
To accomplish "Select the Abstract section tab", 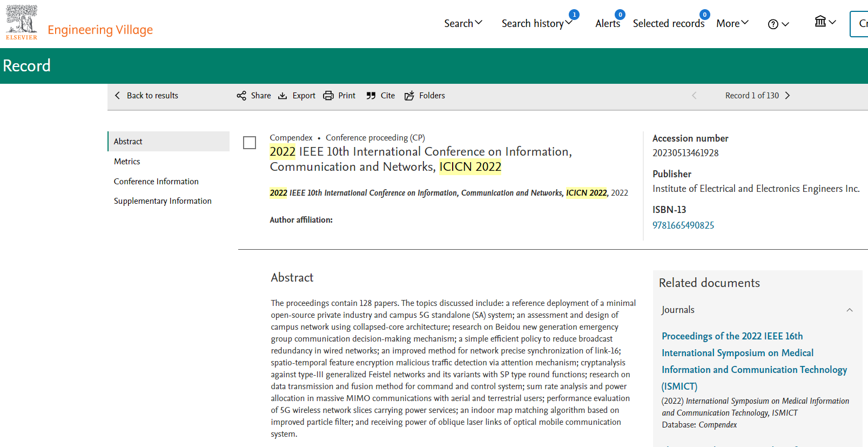I will point(169,142).
